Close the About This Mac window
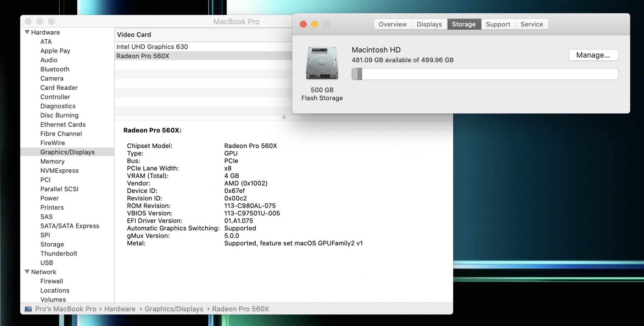The height and width of the screenshot is (326, 644). click(x=303, y=24)
